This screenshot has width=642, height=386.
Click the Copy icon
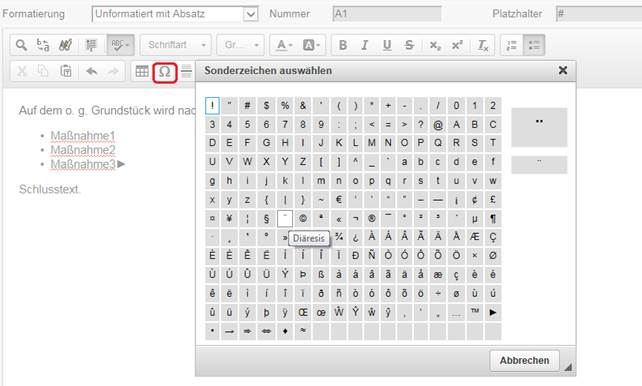(x=43, y=72)
